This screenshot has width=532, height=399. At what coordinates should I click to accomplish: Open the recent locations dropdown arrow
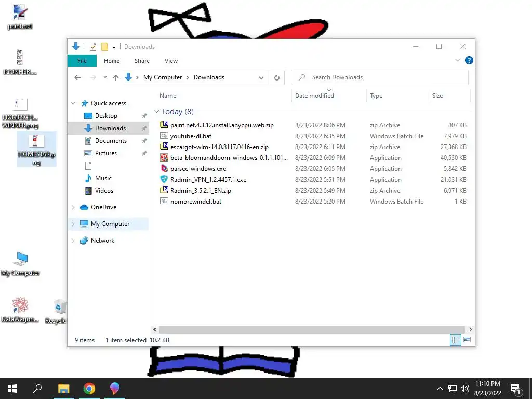105,77
